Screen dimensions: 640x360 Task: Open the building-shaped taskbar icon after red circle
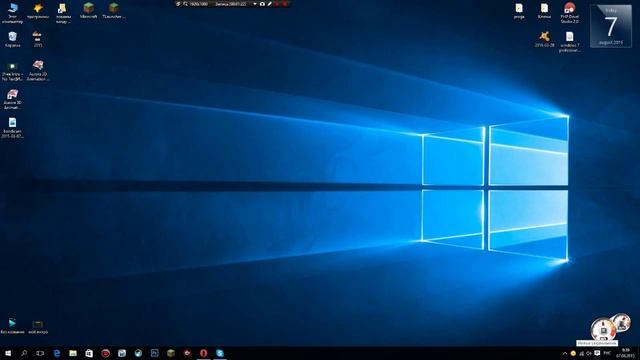pos(122,353)
